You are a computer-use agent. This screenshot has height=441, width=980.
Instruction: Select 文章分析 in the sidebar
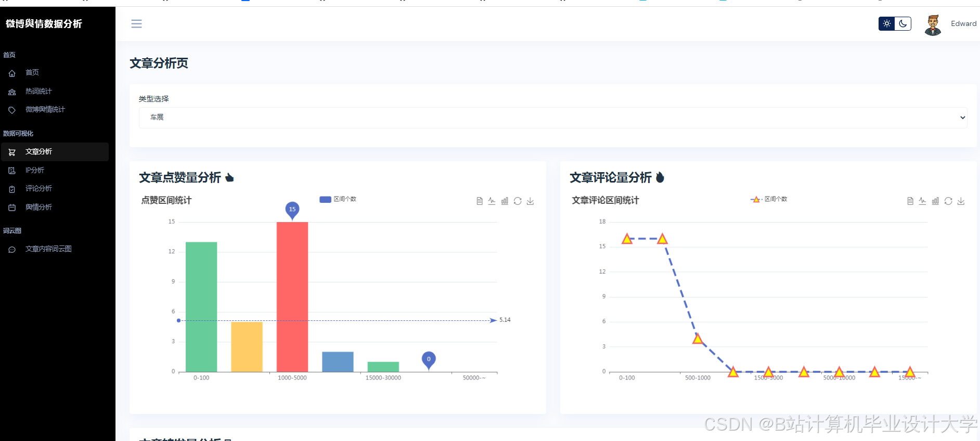[x=55, y=151]
